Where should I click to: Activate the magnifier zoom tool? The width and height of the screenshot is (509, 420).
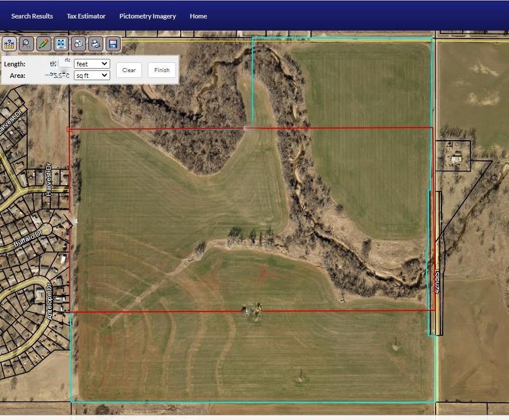pyautogui.click(x=25, y=43)
